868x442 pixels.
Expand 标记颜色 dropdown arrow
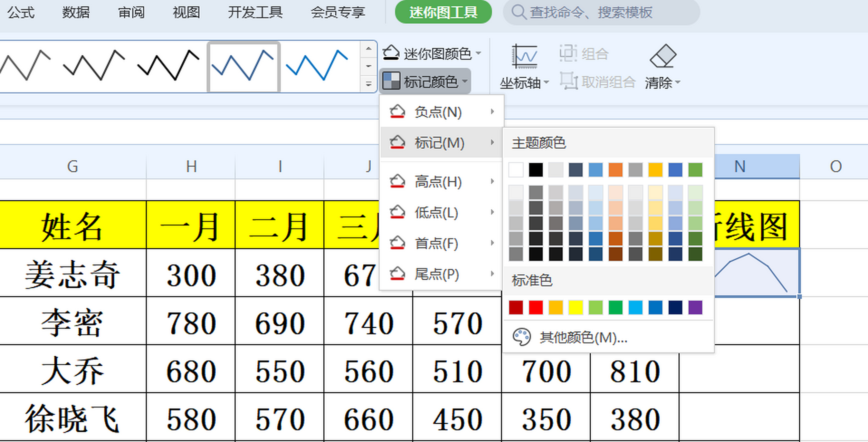(x=465, y=81)
